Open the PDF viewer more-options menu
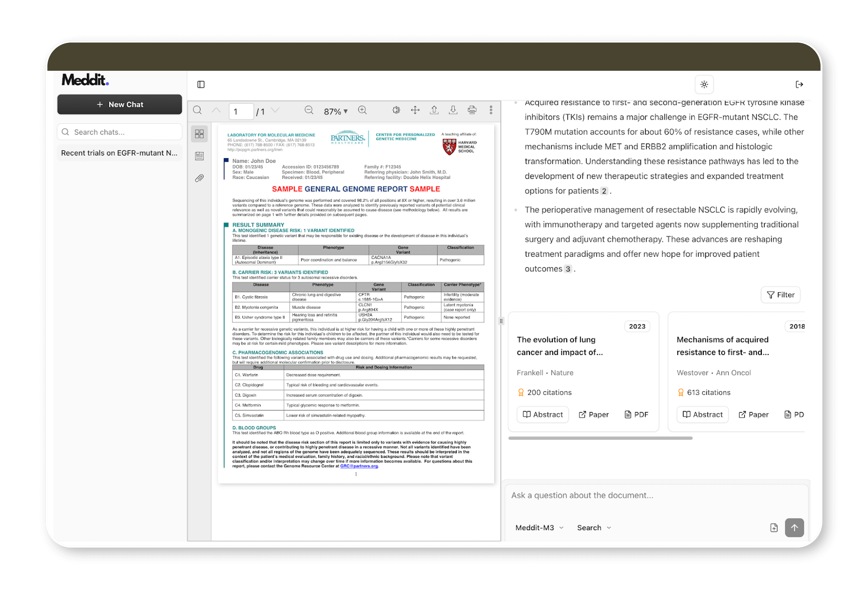This screenshot has height=608, width=868. 491,111
